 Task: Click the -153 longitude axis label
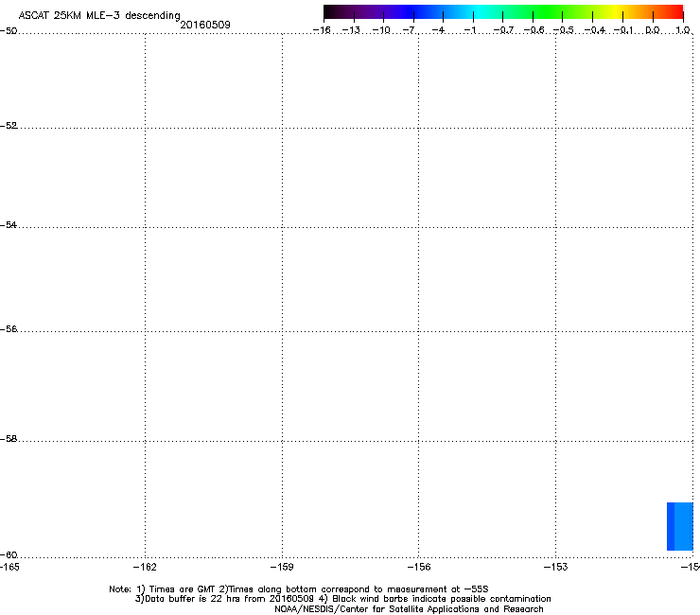(x=556, y=567)
